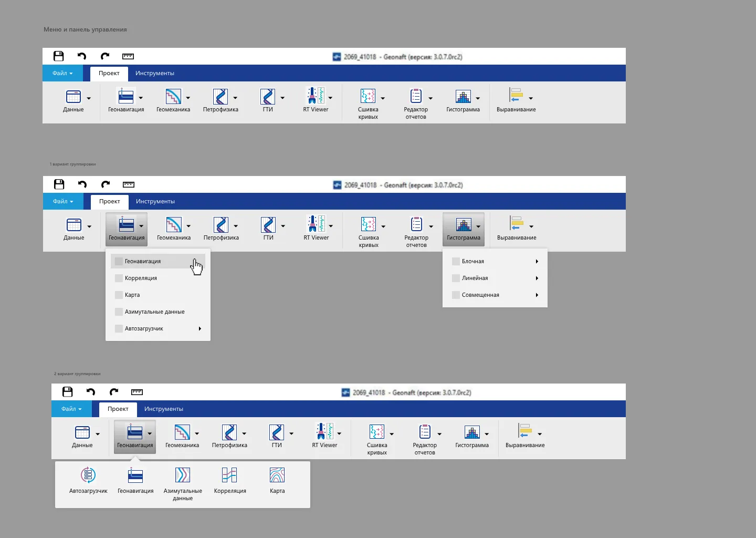
Task: Click Данные icon in the top panel
Action: (73, 97)
